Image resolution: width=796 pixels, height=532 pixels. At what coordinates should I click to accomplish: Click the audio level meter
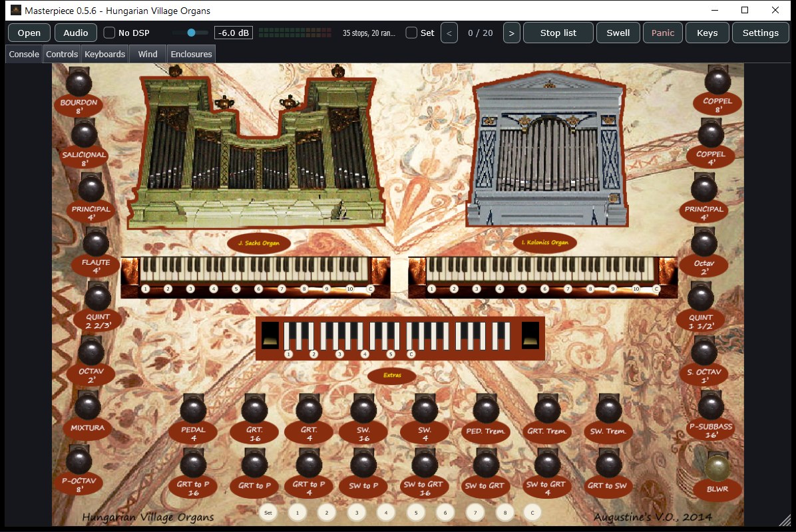click(x=296, y=33)
